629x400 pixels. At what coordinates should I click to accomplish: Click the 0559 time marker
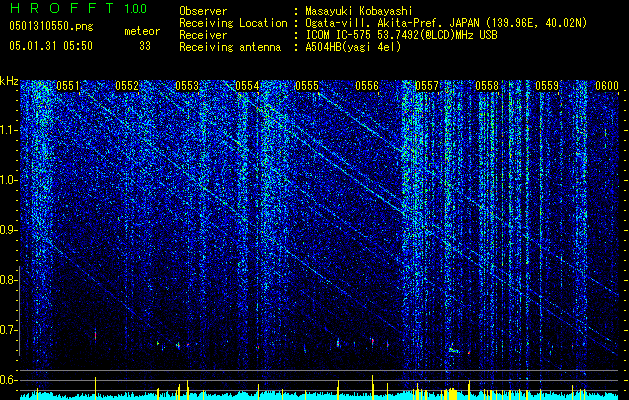pos(547,86)
